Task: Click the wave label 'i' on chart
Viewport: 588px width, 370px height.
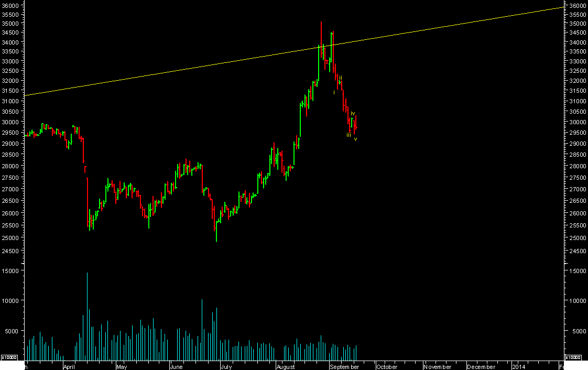Action: [334, 92]
